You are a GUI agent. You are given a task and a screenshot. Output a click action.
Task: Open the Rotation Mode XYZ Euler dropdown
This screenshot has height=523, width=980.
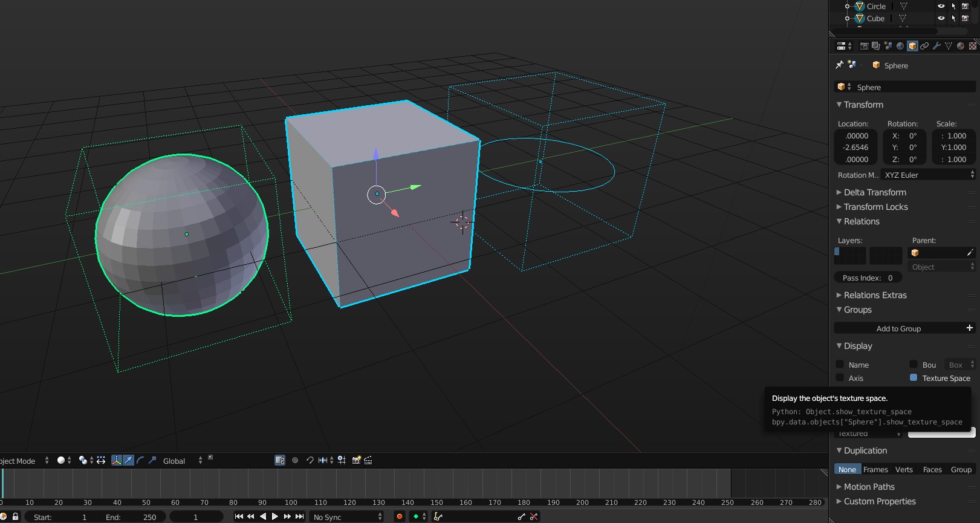[x=929, y=175]
